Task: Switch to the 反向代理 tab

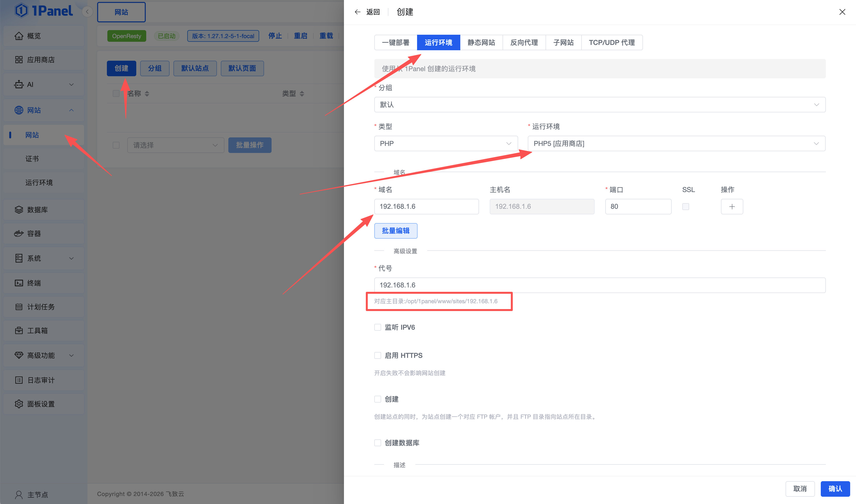Action: point(524,42)
